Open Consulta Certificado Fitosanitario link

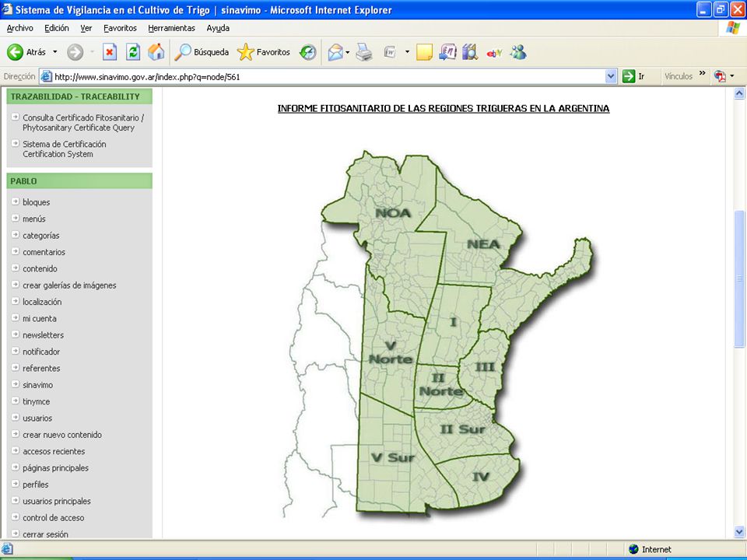(83, 122)
